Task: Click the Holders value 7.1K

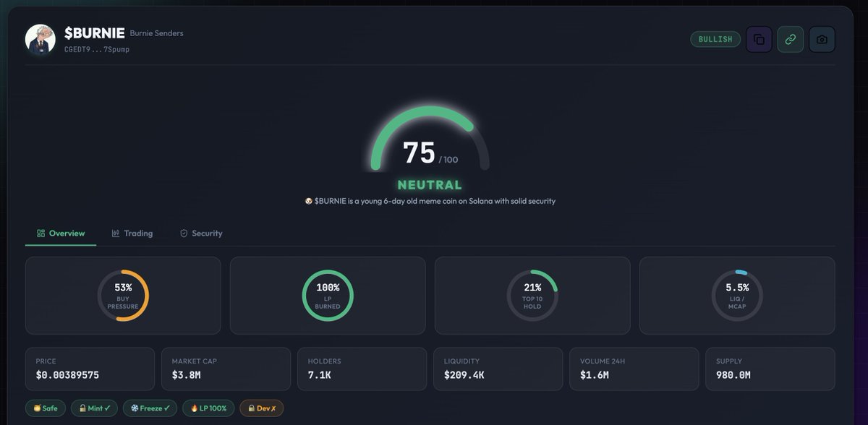Action: pos(321,375)
